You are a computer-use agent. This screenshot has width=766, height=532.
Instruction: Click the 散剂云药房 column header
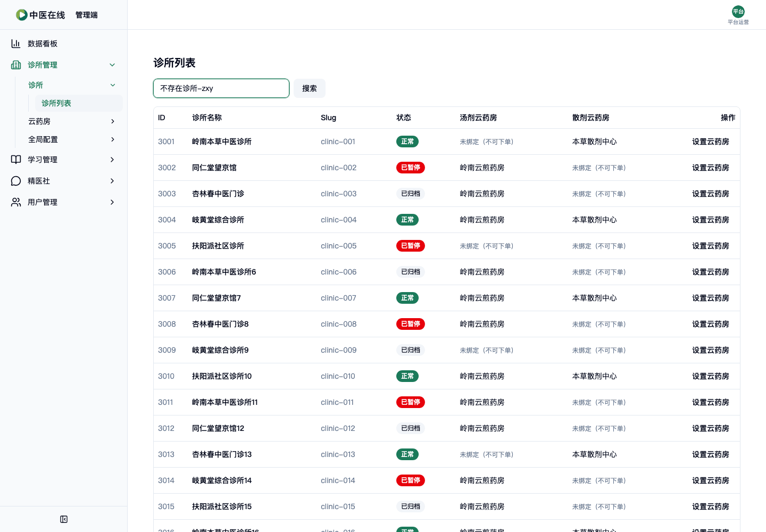pyautogui.click(x=591, y=118)
